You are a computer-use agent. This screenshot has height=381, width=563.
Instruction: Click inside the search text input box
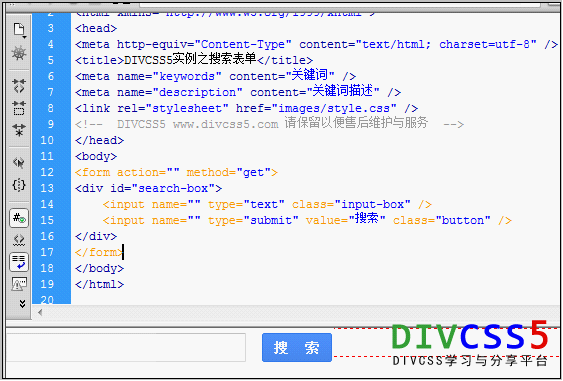click(126, 347)
